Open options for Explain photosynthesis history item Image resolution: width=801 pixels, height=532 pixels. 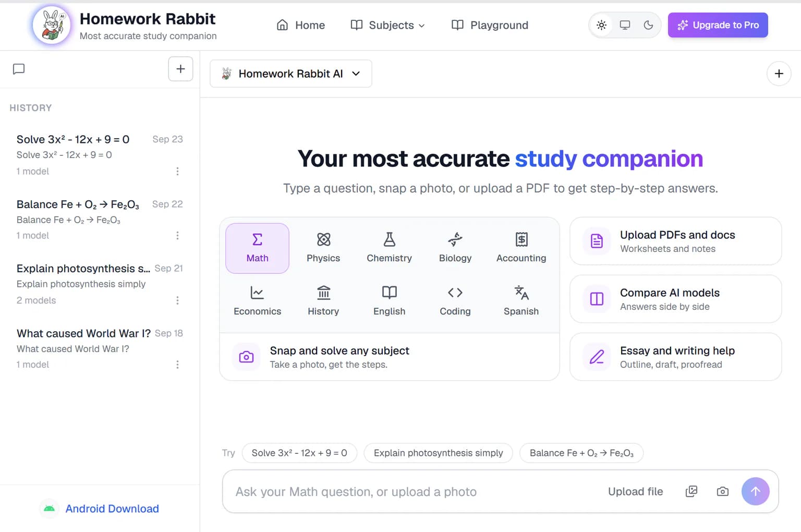[177, 300]
